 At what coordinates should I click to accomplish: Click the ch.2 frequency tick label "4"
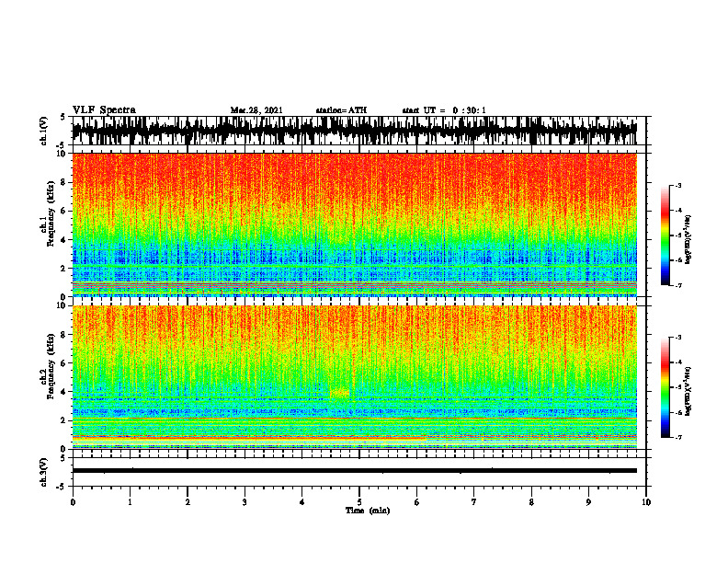pos(63,392)
